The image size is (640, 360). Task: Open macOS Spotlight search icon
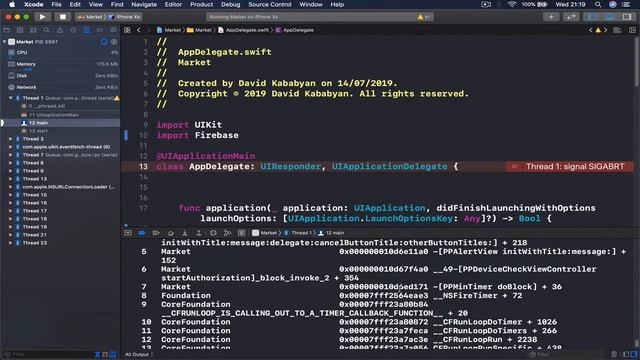coord(598,4)
